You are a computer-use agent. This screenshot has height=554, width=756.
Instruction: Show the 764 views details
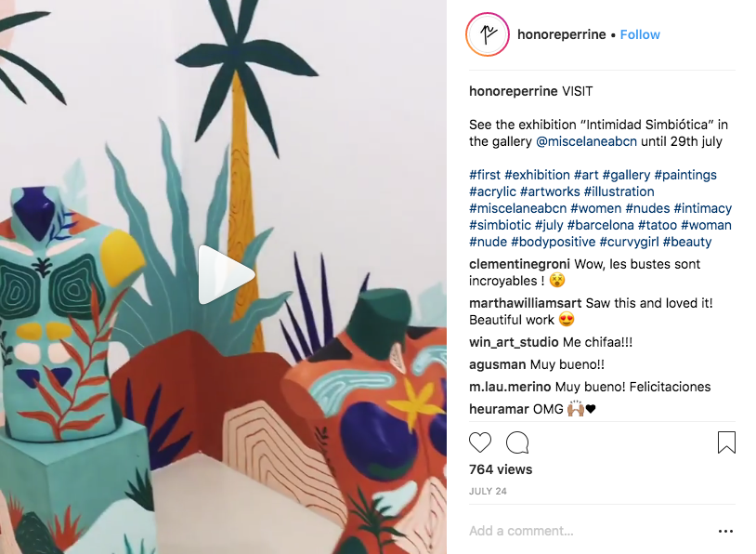pyautogui.click(x=501, y=469)
